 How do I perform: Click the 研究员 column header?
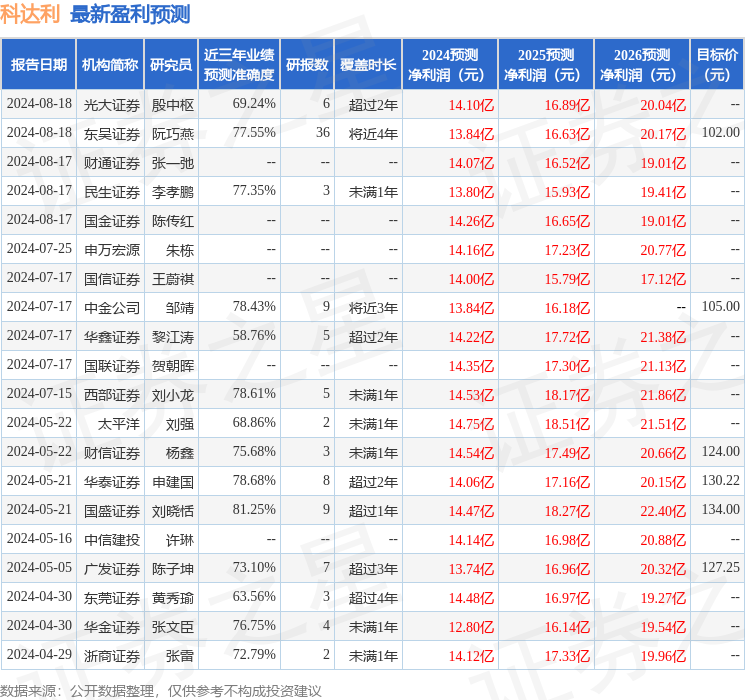[171, 65]
